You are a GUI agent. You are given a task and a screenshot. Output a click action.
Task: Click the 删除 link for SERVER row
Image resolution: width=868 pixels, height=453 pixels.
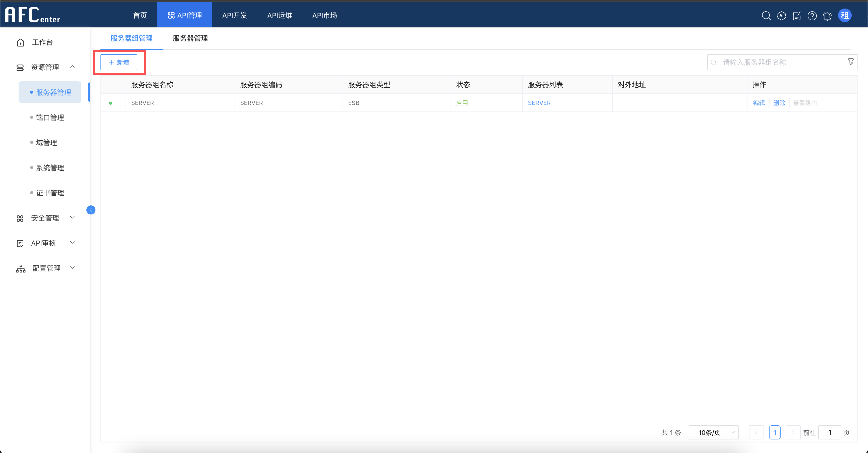(779, 103)
